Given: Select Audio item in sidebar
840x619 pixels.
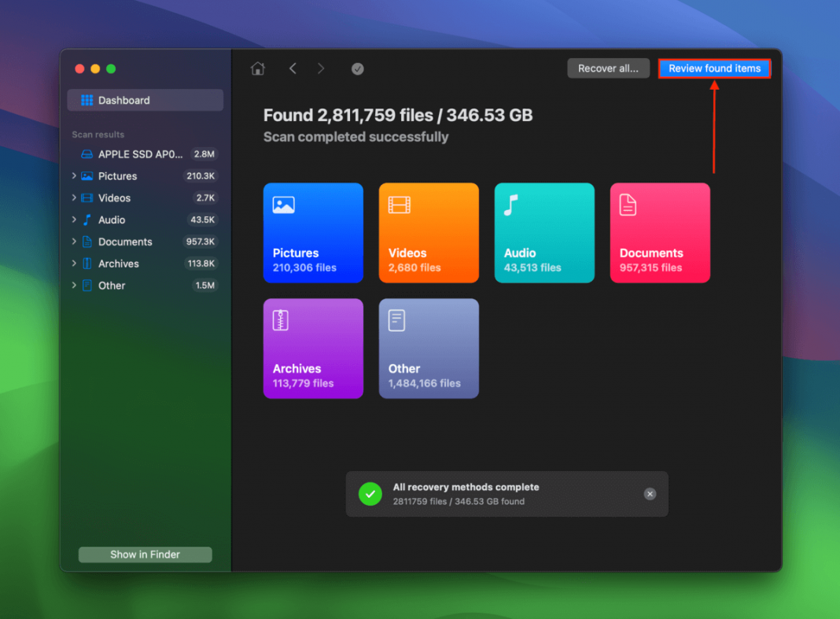Looking at the screenshot, I should tap(112, 220).
